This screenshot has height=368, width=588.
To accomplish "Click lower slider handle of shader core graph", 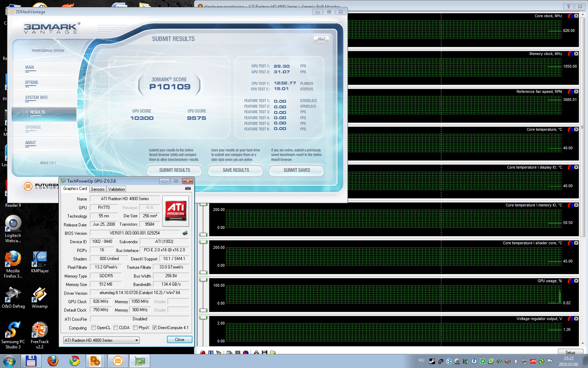I will click(x=203, y=272).
